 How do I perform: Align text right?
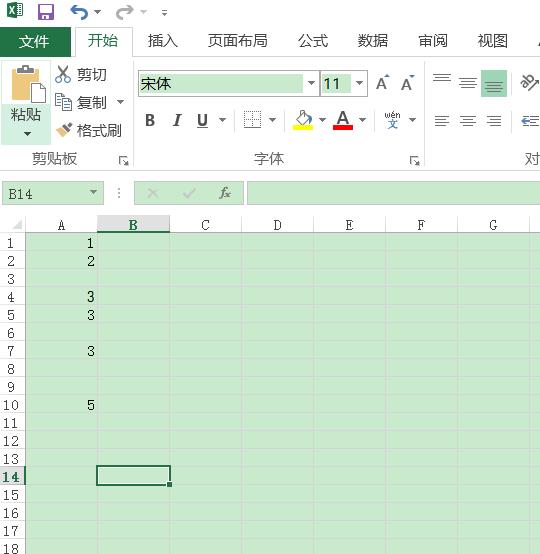[494, 121]
